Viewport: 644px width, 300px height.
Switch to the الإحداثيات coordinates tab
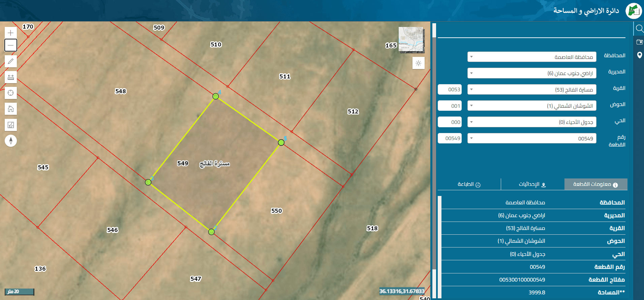(x=532, y=184)
